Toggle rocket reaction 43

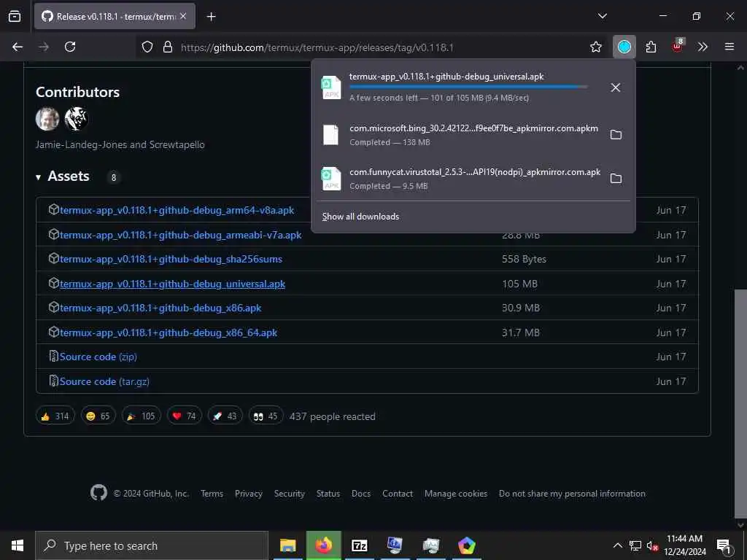(225, 416)
